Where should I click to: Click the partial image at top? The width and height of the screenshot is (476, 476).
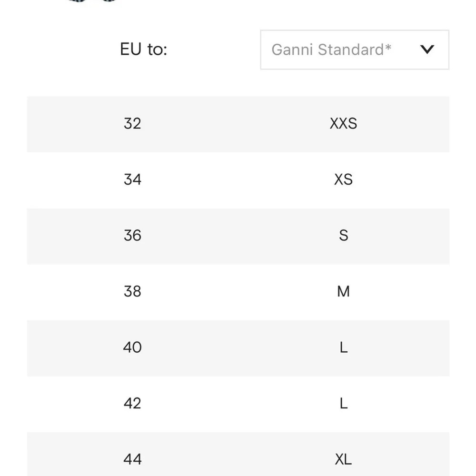[x=93, y=2]
